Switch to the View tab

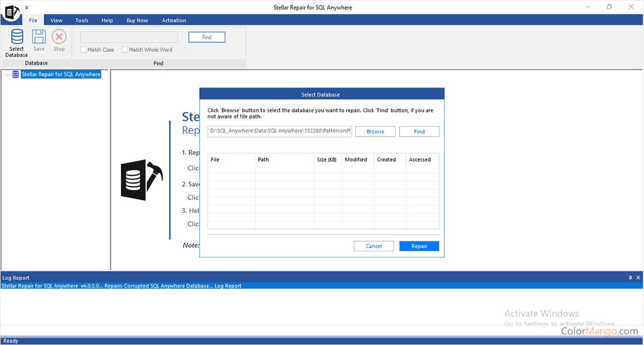[x=56, y=20]
